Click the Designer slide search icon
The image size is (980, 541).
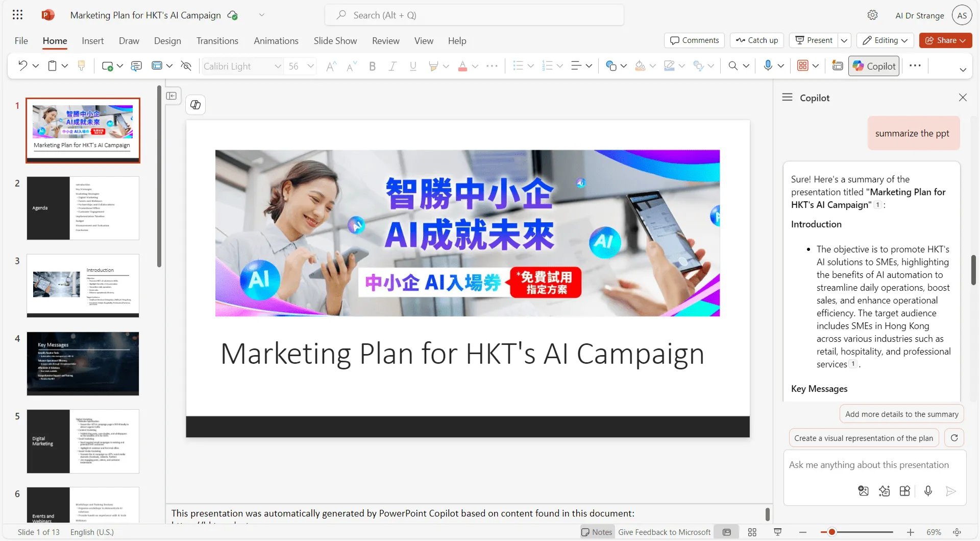(x=136, y=65)
